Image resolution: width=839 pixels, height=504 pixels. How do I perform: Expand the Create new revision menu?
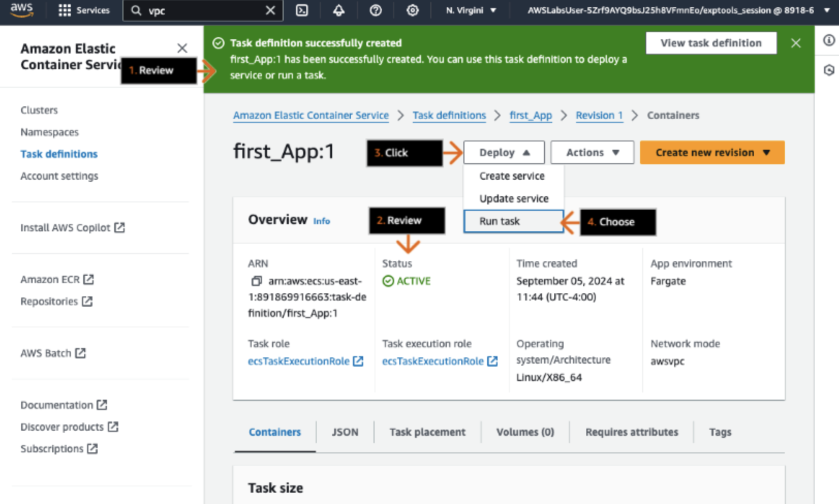[712, 152]
